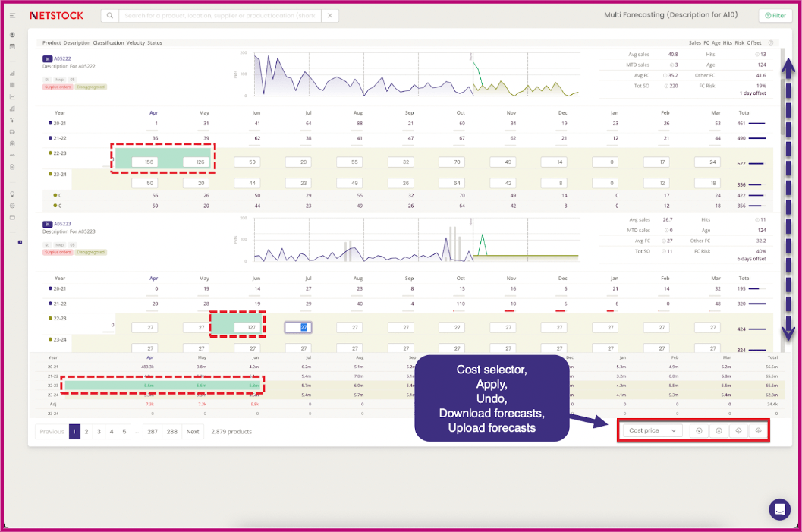This screenshot has height=532, width=802.
Task: Open product link A05222
Action: (x=62, y=58)
